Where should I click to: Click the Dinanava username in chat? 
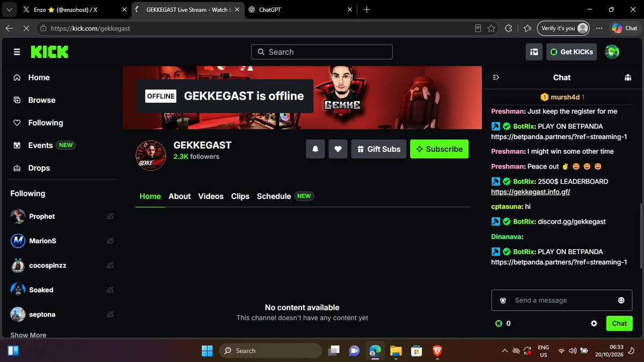506,237
